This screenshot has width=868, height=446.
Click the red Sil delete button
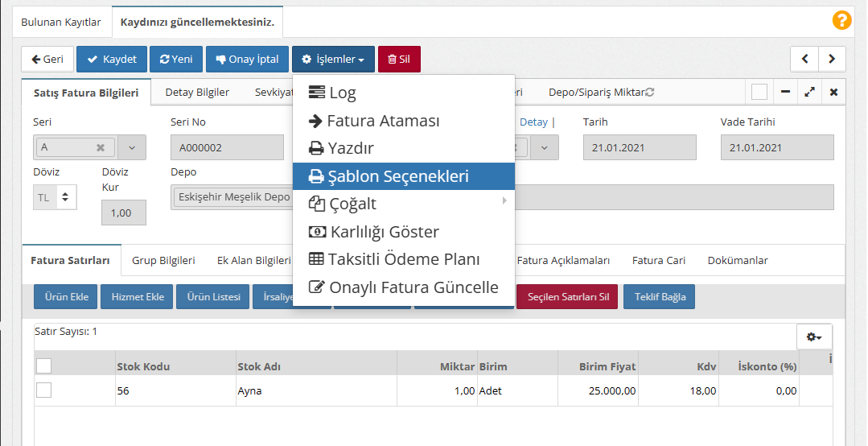pos(399,59)
